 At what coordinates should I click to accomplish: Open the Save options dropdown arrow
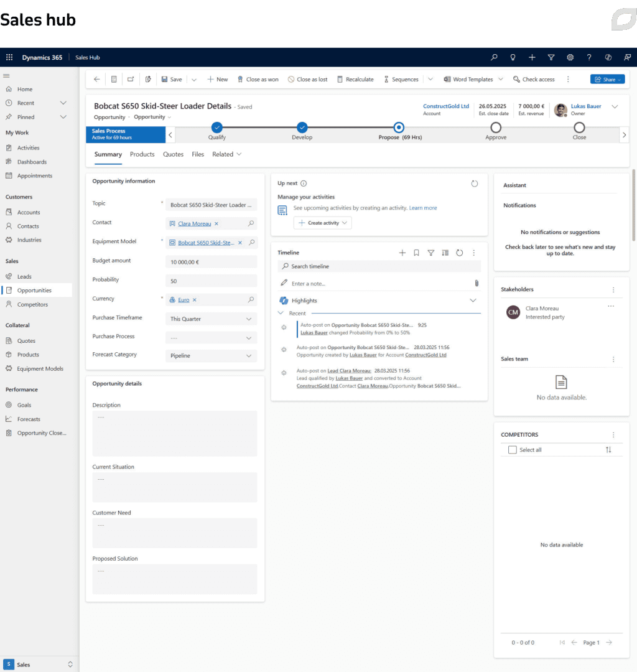coord(194,80)
